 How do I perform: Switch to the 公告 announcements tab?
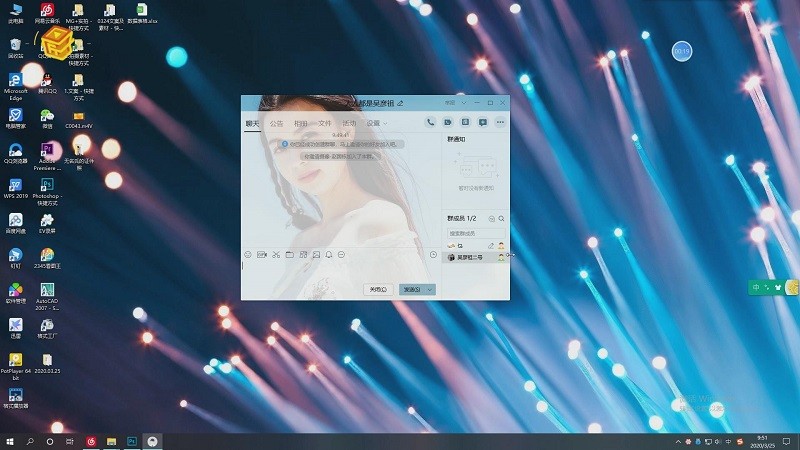[276, 123]
